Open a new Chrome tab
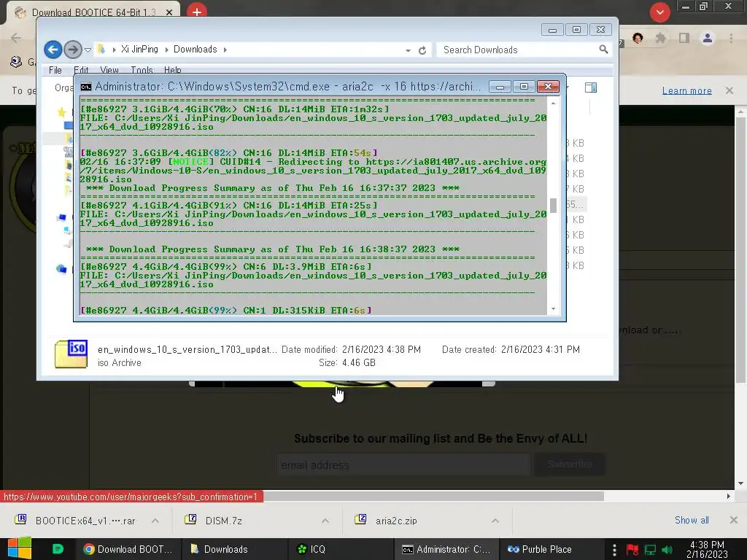The height and width of the screenshot is (560, 747). click(x=197, y=11)
